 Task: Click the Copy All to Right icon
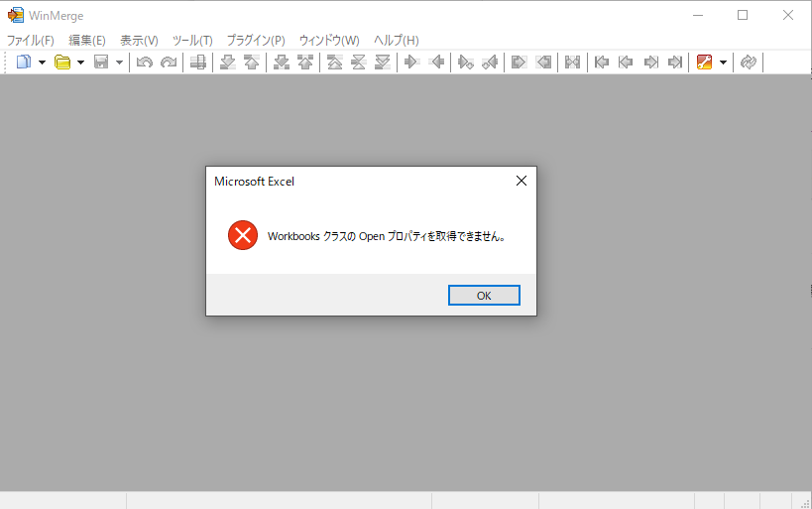[x=519, y=63]
